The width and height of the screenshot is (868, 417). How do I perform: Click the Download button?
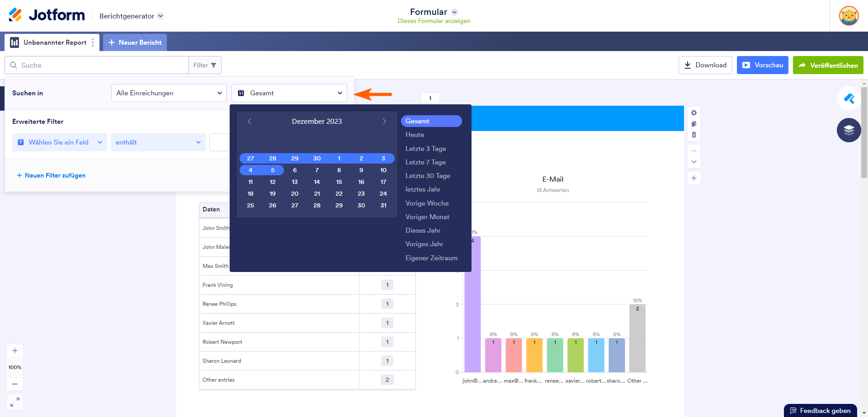(x=705, y=65)
